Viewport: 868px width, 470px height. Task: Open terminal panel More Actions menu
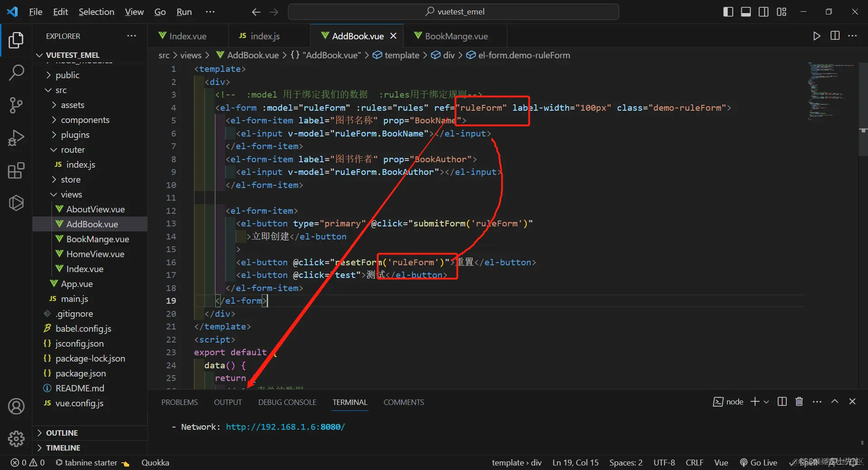click(x=817, y=401)
